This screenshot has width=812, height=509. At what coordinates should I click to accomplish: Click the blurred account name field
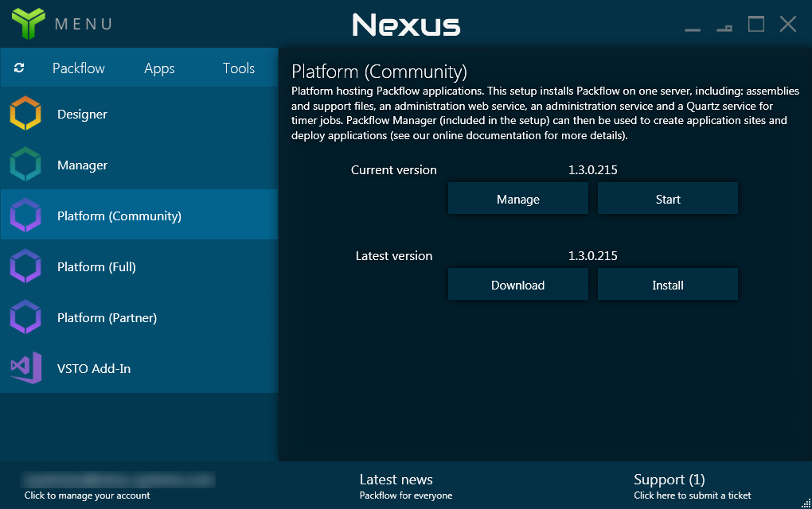coord(118,480)
